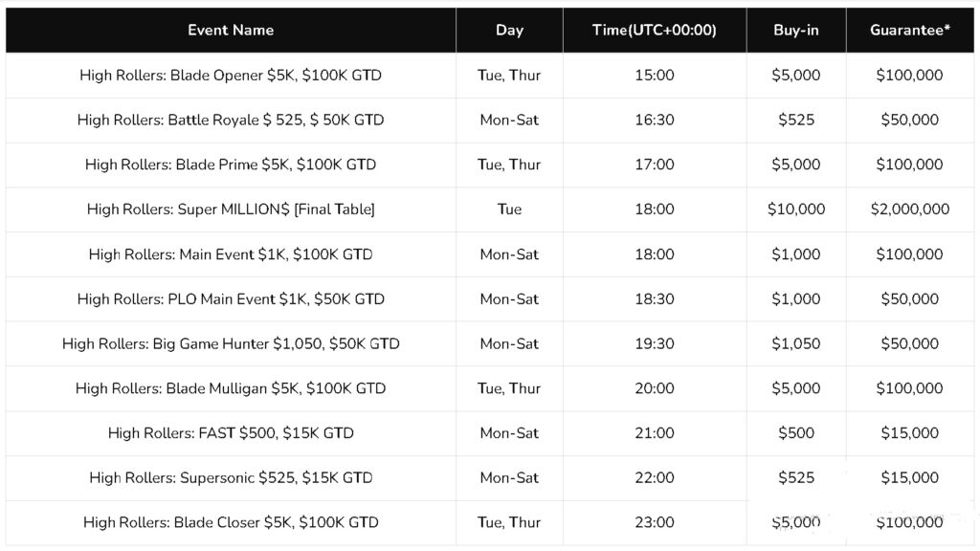The height and width of the screenshot is (551, 980).
Task: Select Main Event $1K, $100K GTD
Action: coord(231,253)
